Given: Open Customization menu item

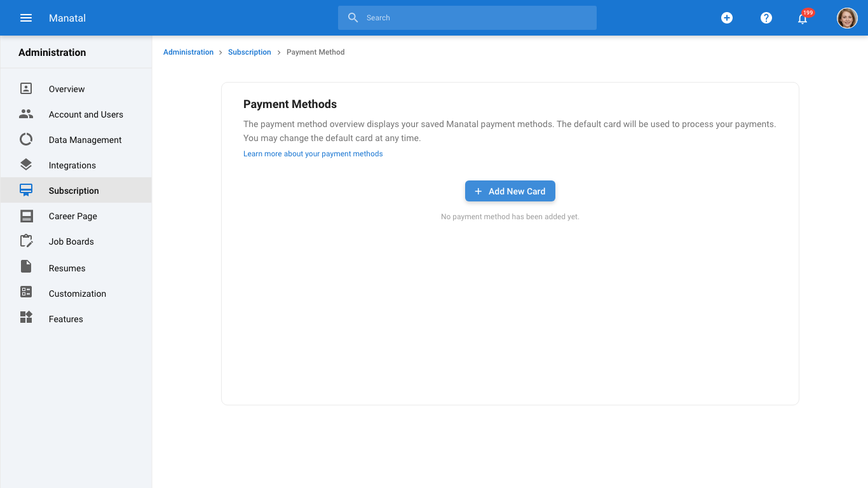Looking at the screenshot, I should pyautogui.click(x=76, y=294).
